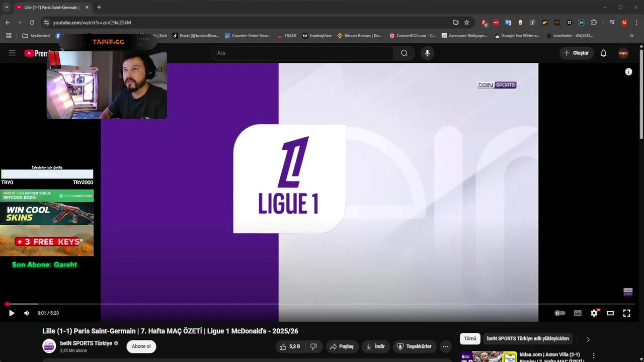644x362 pixels.
Task: Expand the tab search dropdown arrow
Action: (7, 8)
